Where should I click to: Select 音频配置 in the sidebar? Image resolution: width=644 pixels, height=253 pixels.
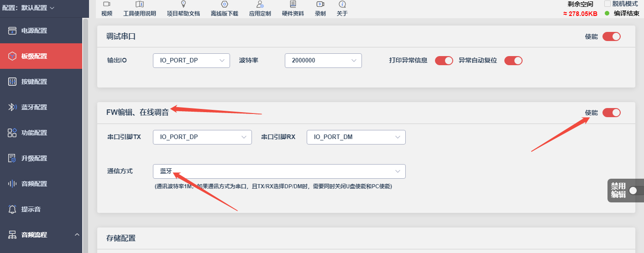(x=41, y=184)
